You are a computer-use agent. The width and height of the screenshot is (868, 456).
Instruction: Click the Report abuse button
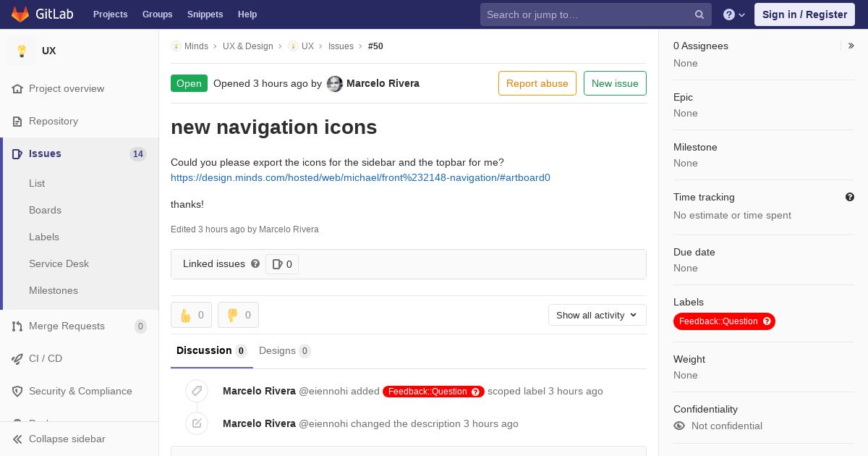point(537,83)
